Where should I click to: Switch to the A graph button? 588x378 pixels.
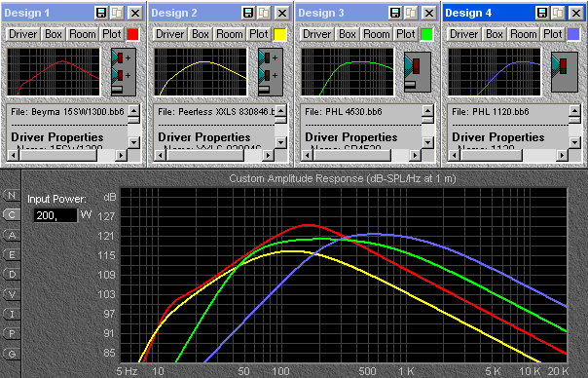tap(12, 235)
